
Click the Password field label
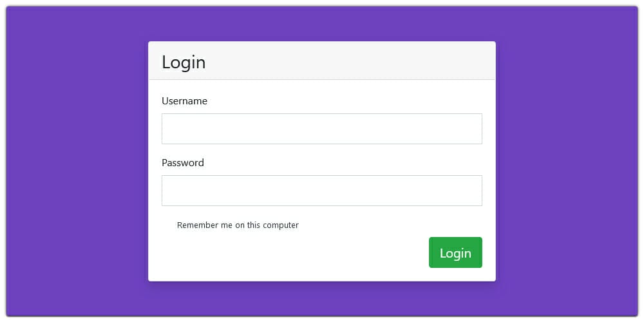click(x=183, y=163)
